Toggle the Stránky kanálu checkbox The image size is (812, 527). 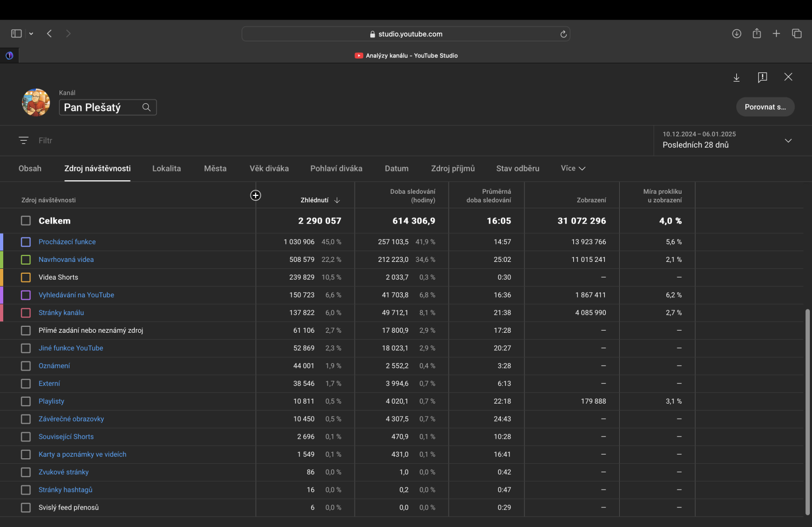tap(25, 313)
